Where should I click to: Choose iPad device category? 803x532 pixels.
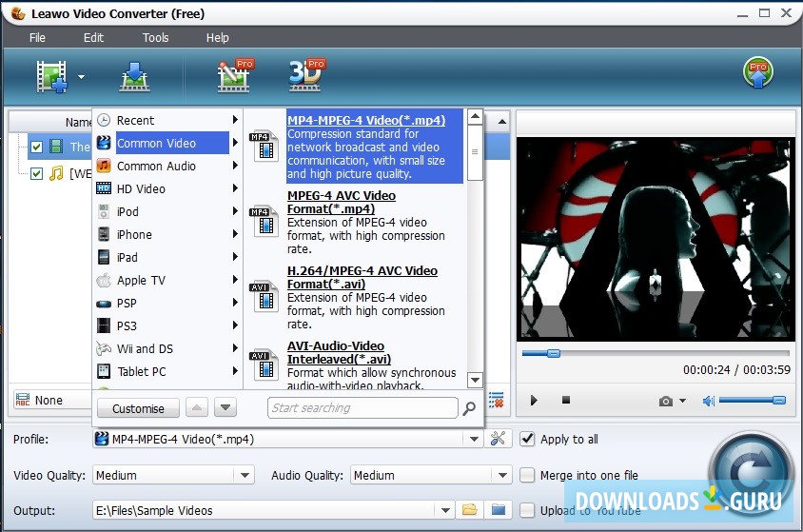point(167,257)
